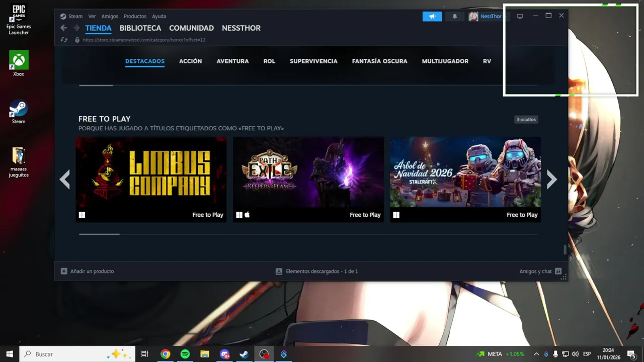
Task: Go to the BIBLIOTECA section
Action: [x=140, y=28]
